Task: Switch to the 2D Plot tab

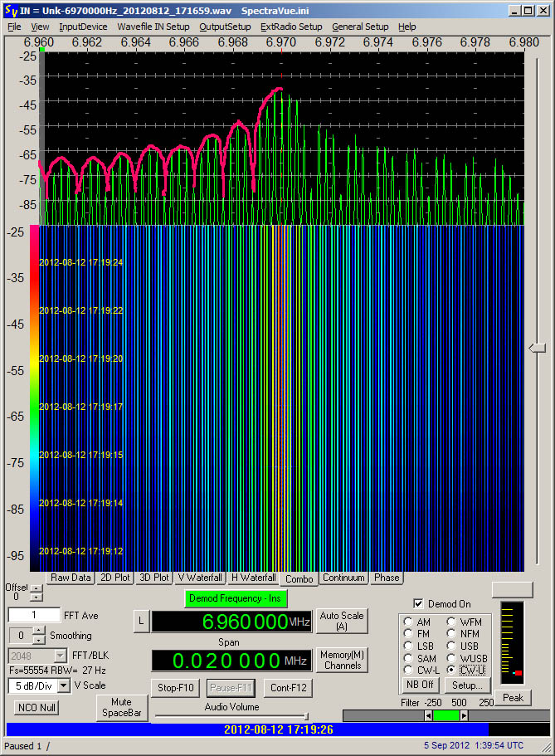Action: [114, 578]
